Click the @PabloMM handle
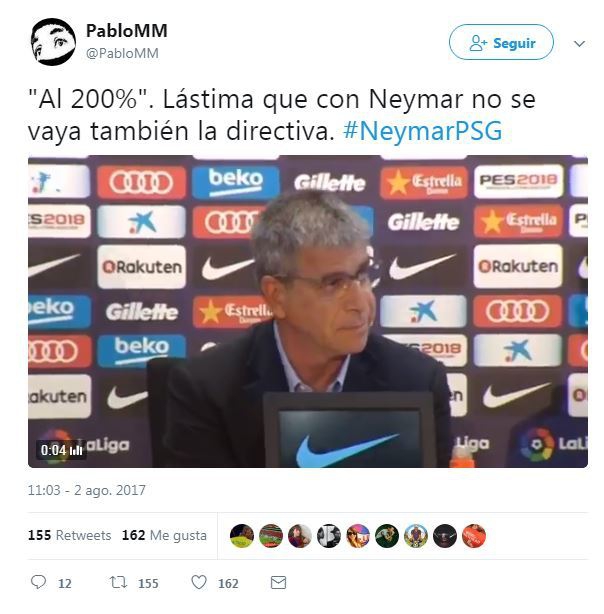Viewport: 604px width, 614px height. pyautogui.click(x=122, y=53)
